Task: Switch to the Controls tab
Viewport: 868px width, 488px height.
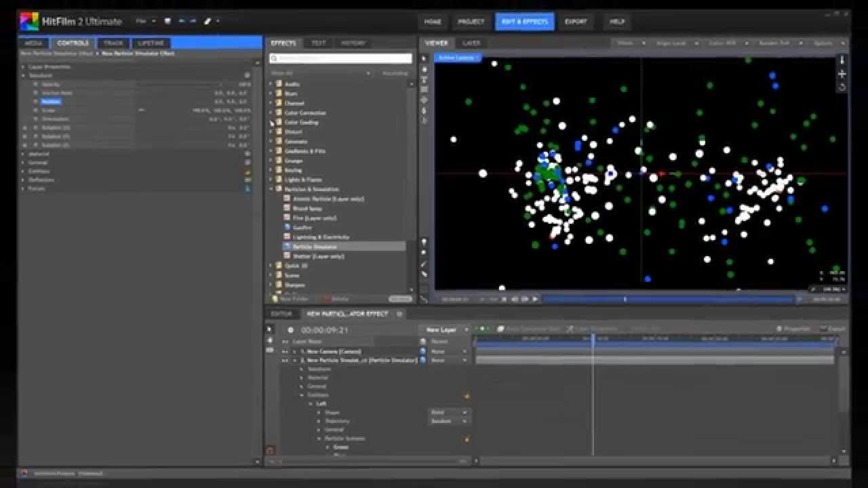Action: click(x=73, y=43)
